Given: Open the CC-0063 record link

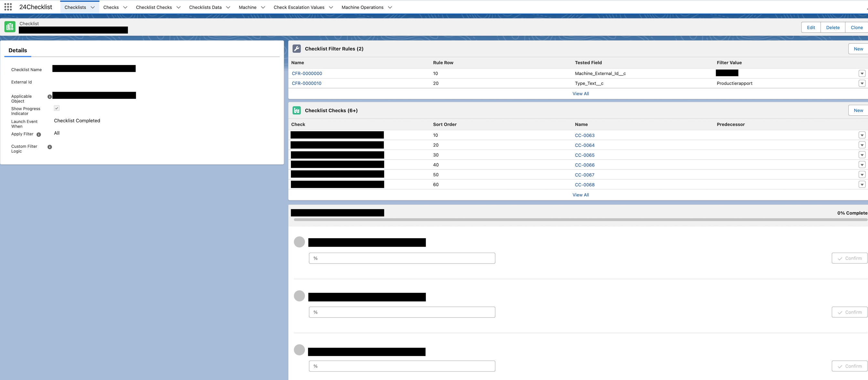Looking at the screenshot, I should 584,135.
